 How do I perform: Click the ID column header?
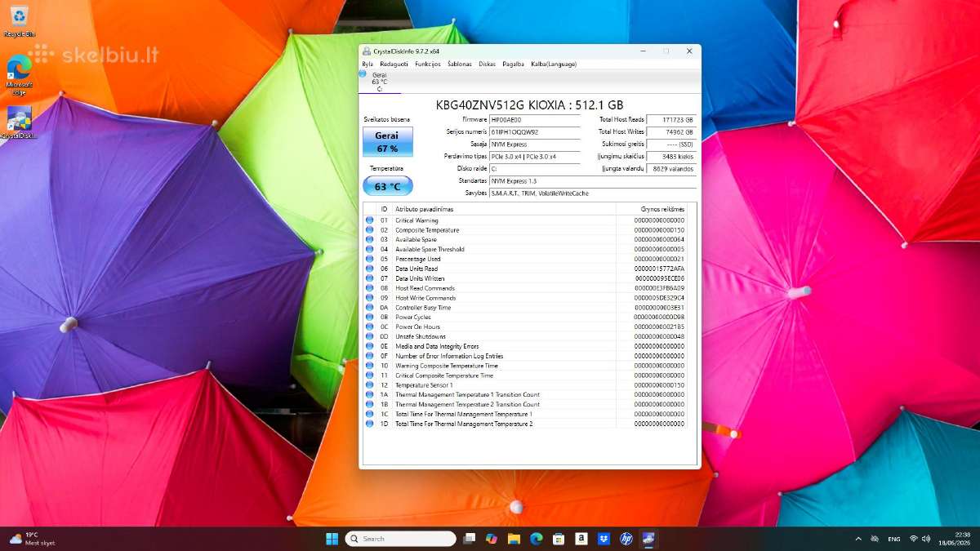click(385, 209)
